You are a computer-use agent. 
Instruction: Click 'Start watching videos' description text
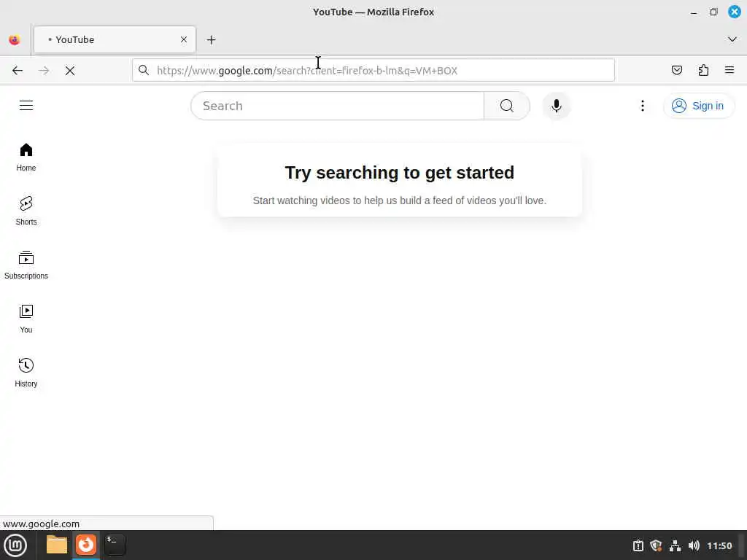point(399,201)
